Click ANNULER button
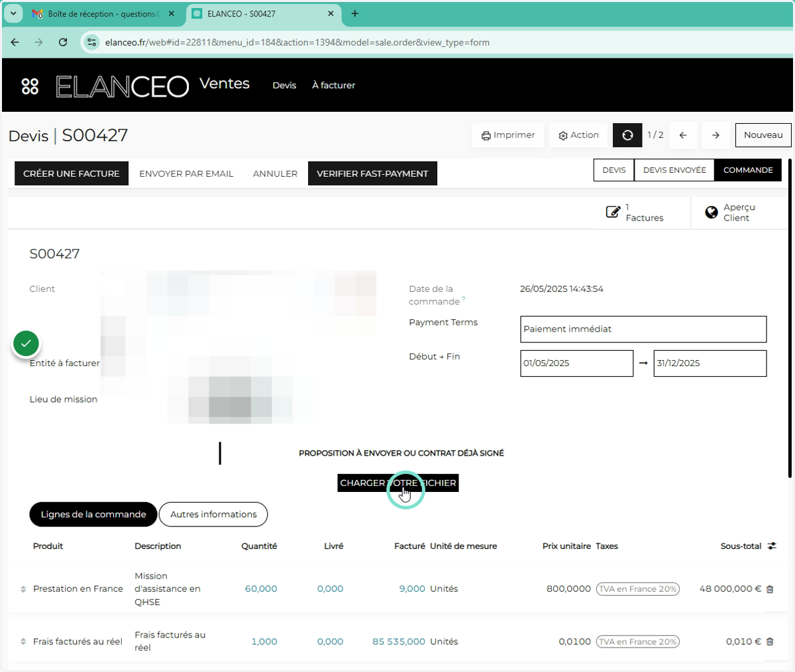 pyautogui.click(x=275, y=173)
